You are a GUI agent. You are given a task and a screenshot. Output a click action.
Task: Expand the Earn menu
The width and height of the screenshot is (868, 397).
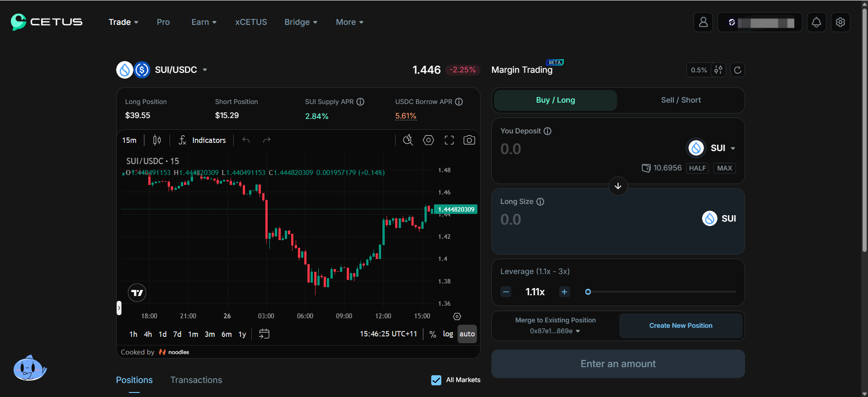pyautogui.click(x=203, y=22)
